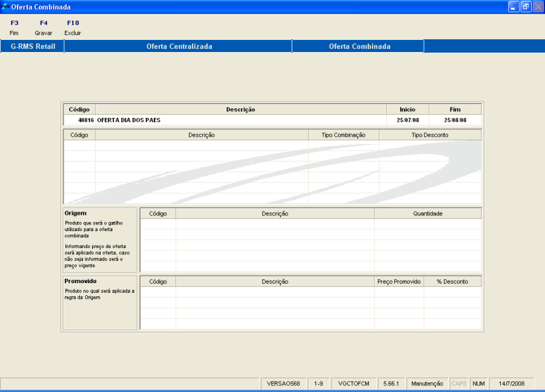Click VGCTOFCM program code in status bar

[x=354, y=384]
